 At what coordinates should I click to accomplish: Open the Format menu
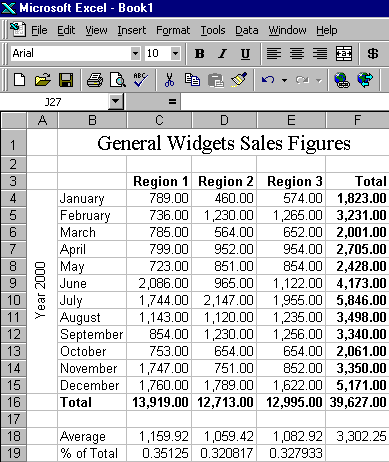point(173,30)
